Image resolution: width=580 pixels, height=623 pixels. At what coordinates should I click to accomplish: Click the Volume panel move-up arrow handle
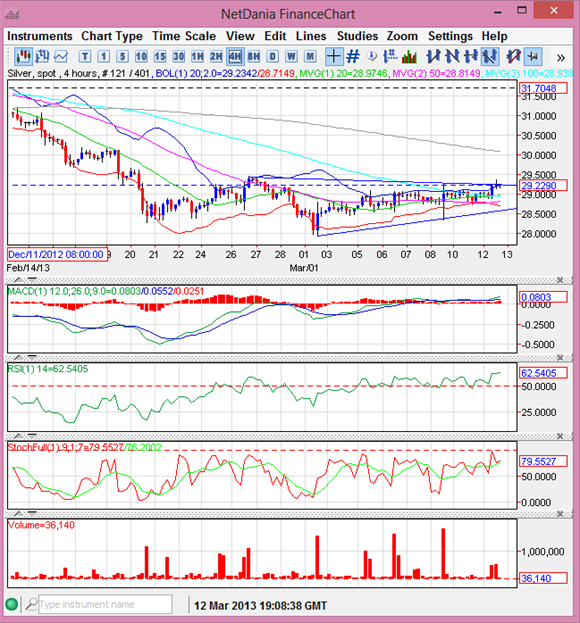tap(18, 513)
